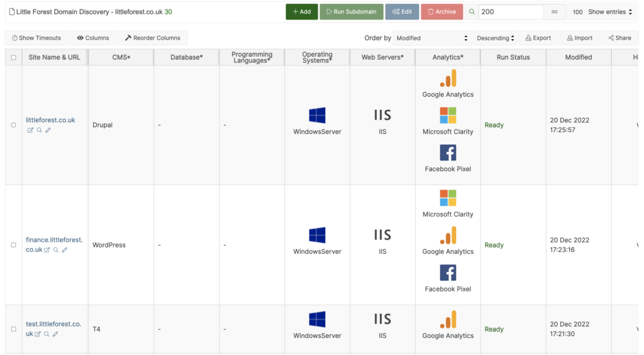
Task: Click the Web Servers* column header
Action: click(382, 57)
